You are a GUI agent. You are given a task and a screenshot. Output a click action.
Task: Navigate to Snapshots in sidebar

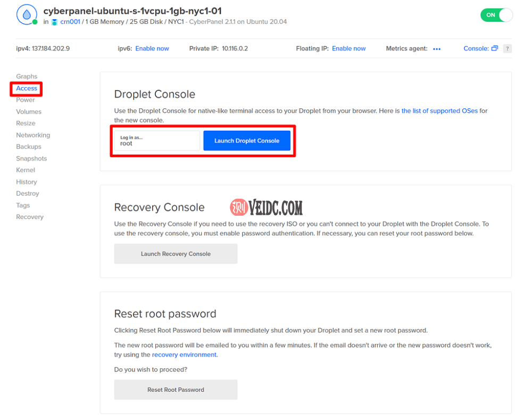pos(31,158)
